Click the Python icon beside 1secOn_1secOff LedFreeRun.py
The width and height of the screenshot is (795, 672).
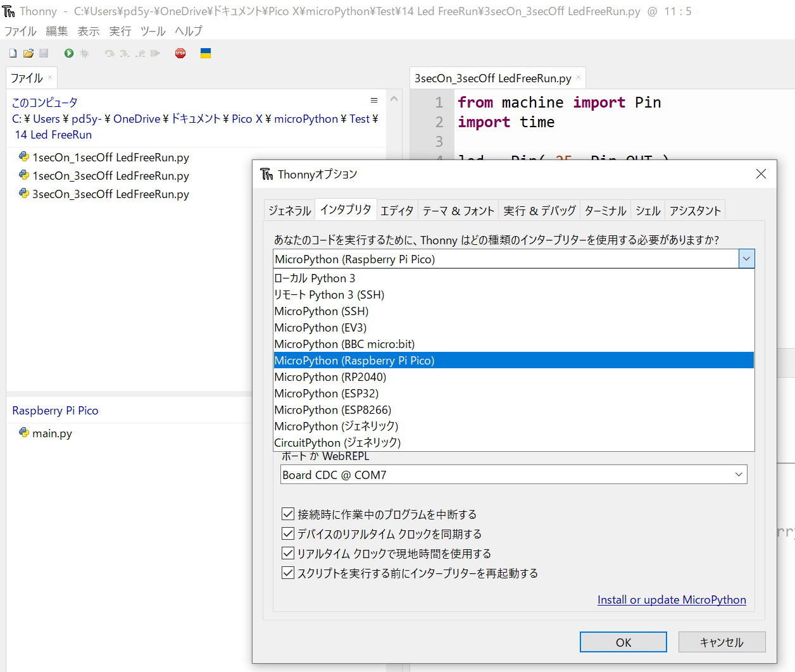24,157
